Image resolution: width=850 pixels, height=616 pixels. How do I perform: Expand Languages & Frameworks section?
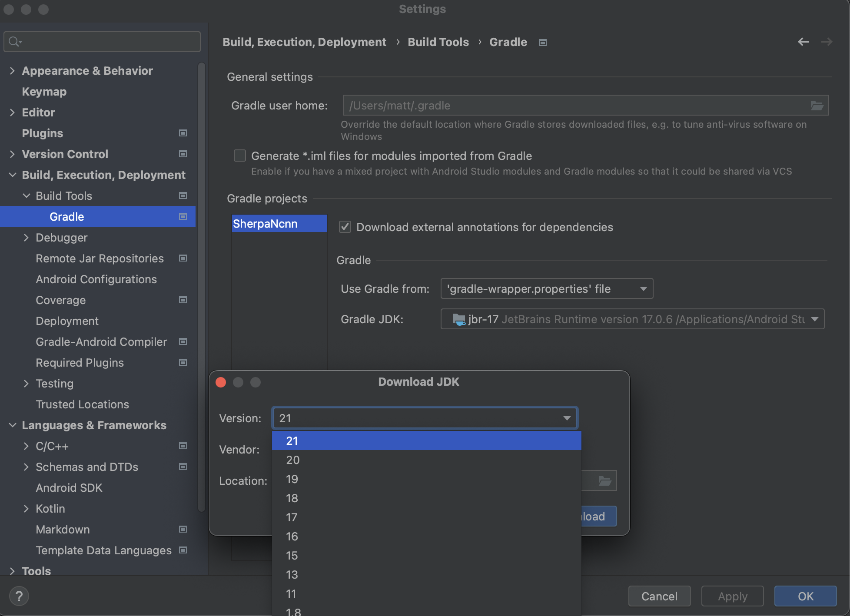coord(13,425)
